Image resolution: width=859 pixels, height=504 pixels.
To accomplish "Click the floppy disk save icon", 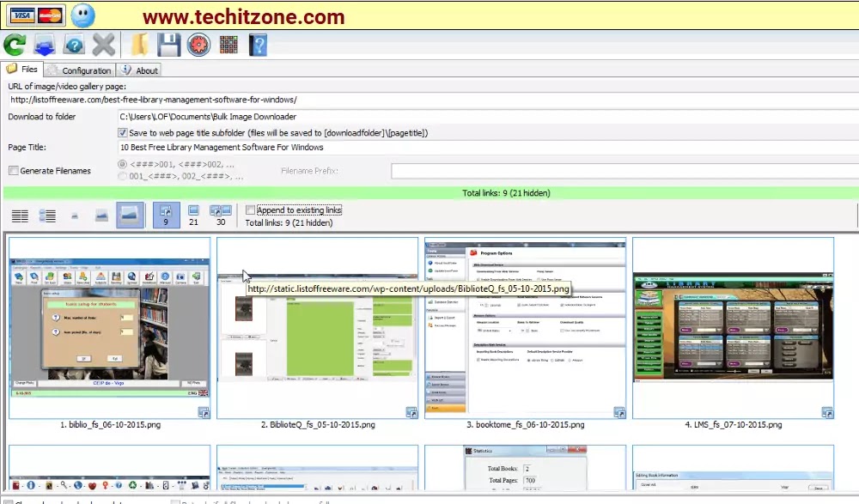I will pyautogui.click(x=168, y=45).
